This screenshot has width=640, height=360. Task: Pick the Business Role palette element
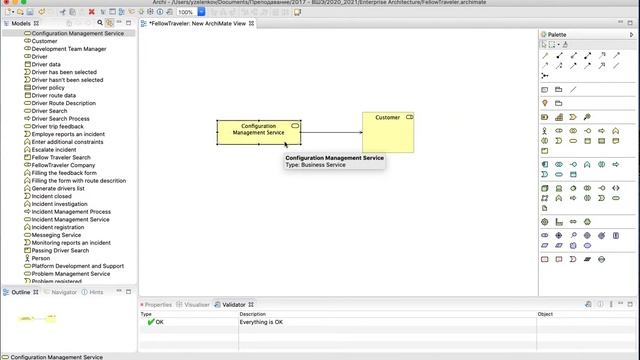(x=559, y=131)
